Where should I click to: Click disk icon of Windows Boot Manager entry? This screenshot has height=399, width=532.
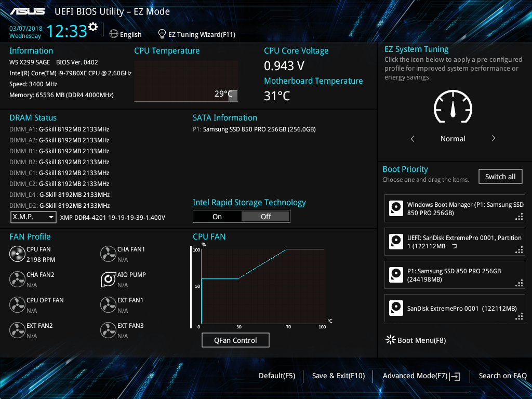click(396, 208)
